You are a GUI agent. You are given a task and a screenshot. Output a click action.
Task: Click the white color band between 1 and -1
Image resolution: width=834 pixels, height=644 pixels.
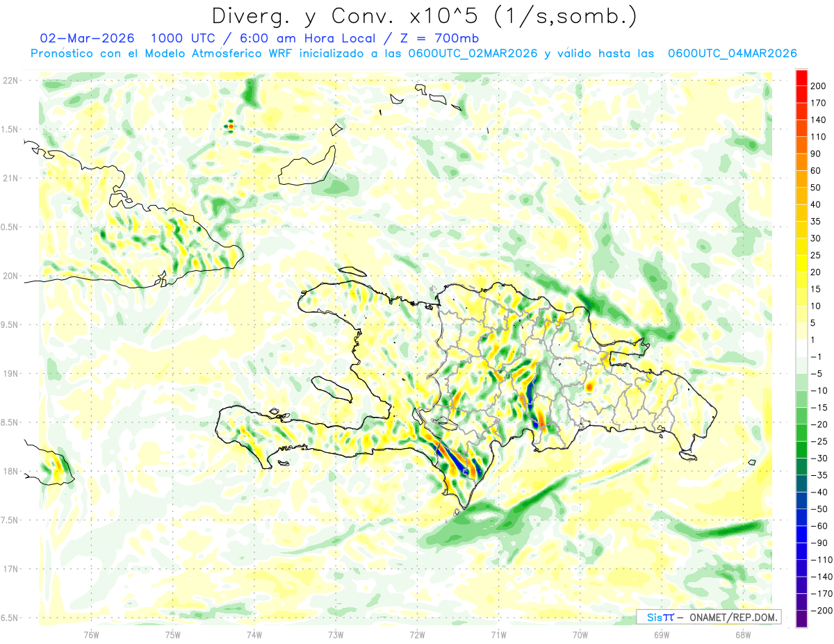coord(801,349)
